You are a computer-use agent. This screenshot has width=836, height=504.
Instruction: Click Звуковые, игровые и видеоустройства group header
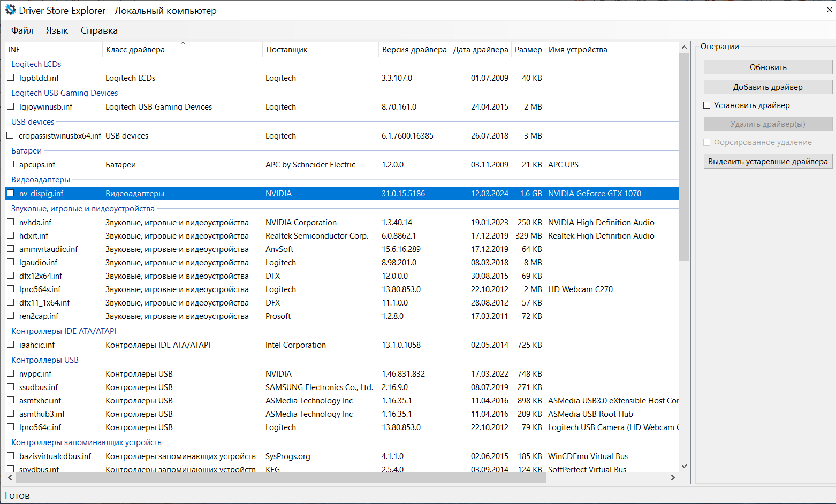83,209
